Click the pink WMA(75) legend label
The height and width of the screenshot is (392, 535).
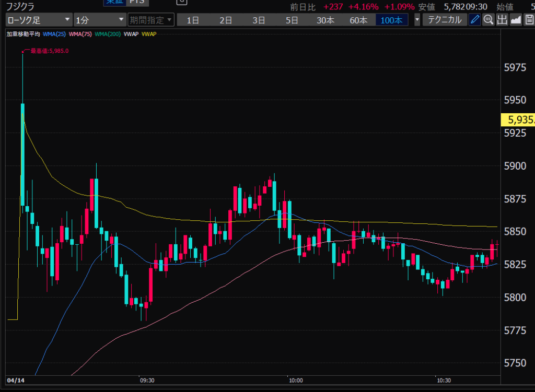(x=80, y=34)
